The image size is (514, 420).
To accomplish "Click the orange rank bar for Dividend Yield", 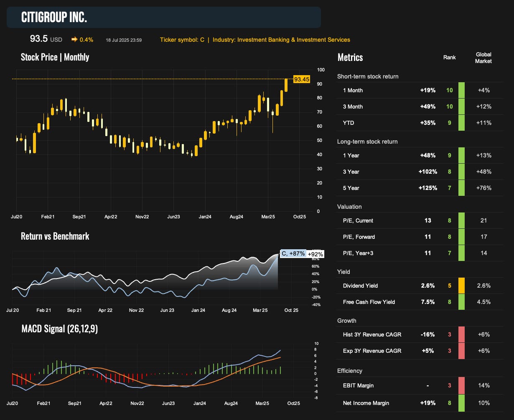I will point(461,286).
